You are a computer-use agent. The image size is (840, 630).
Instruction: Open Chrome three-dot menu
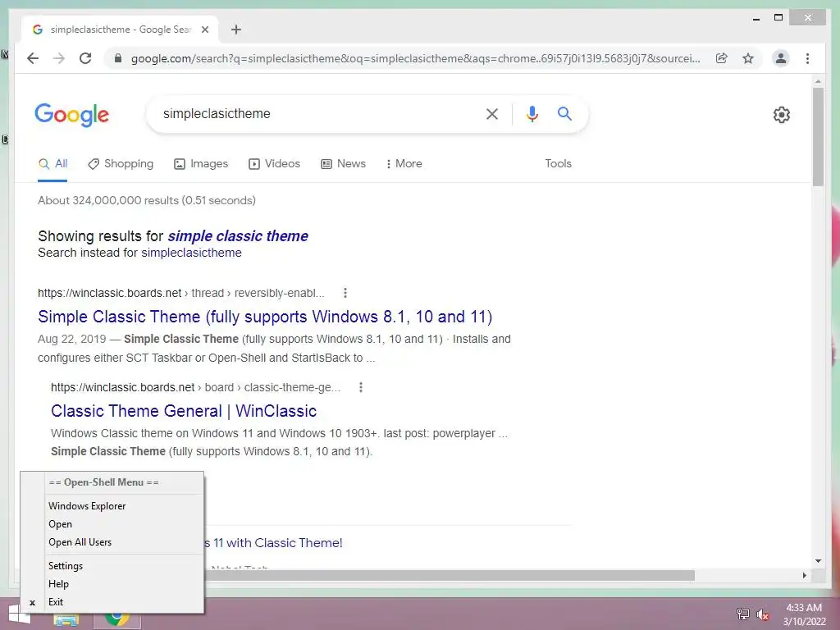[x=807, y=58]
